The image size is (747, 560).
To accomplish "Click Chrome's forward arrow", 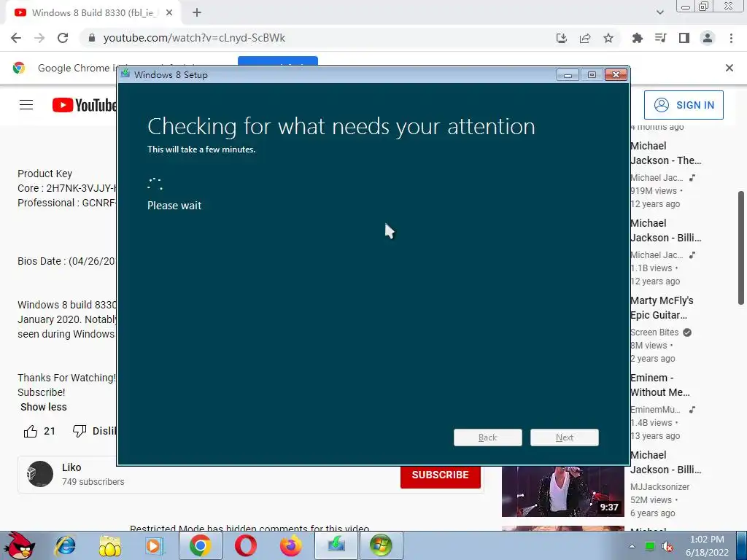I will click(39, 38).
